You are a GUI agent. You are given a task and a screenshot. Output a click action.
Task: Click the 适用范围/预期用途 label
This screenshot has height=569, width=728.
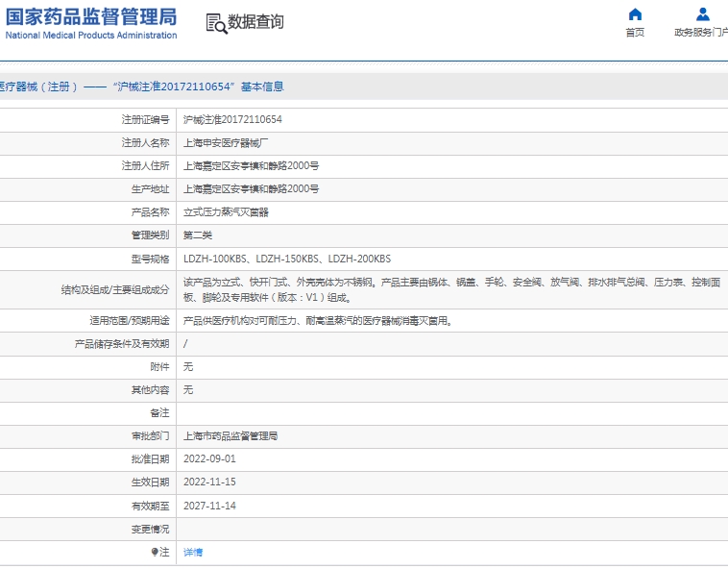[x=130, y=320]
